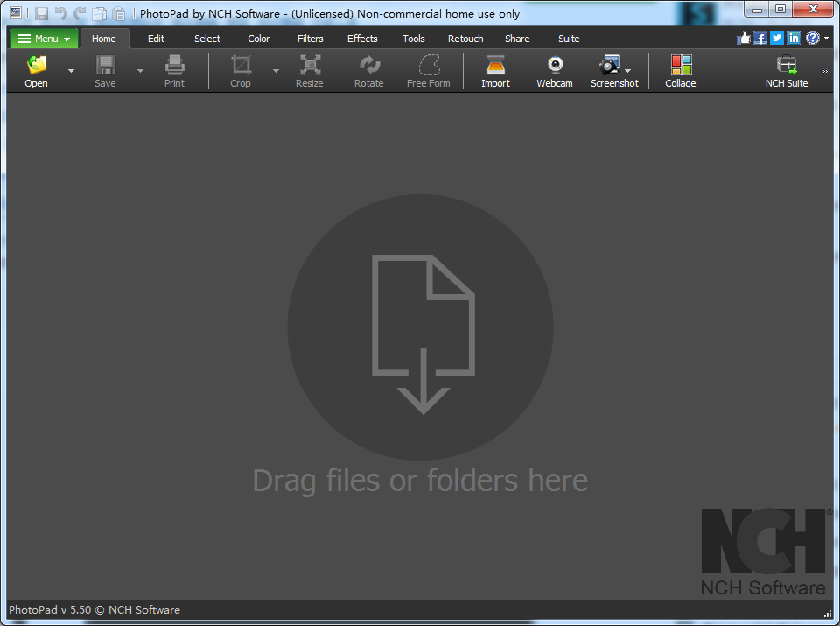Open the Filters tab
Image resolution: width=840 pixels, height=626 pixels.
pos(310,39)
